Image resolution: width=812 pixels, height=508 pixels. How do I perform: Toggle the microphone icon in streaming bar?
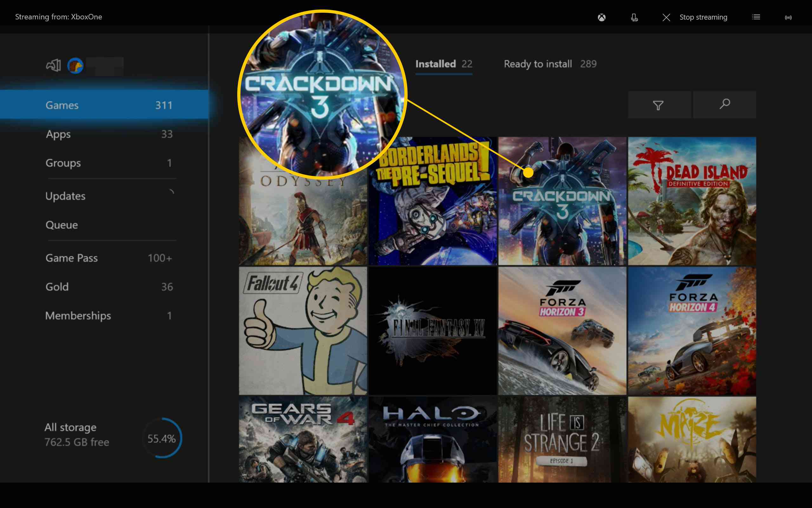click(x=634, y=17)
